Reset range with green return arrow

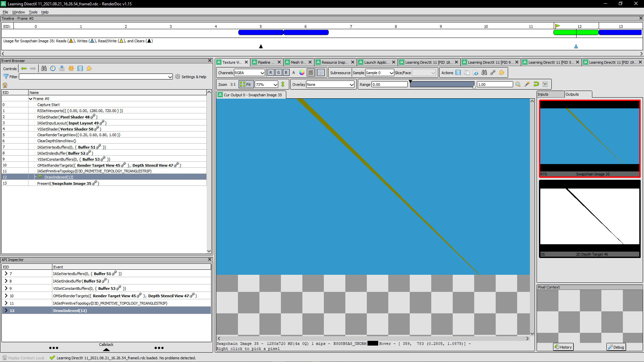point(536,85)
